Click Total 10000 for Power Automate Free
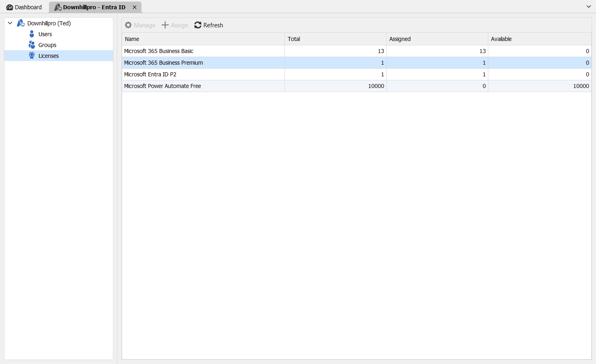Viewport: 596px width, 364px height. [376, 86]
